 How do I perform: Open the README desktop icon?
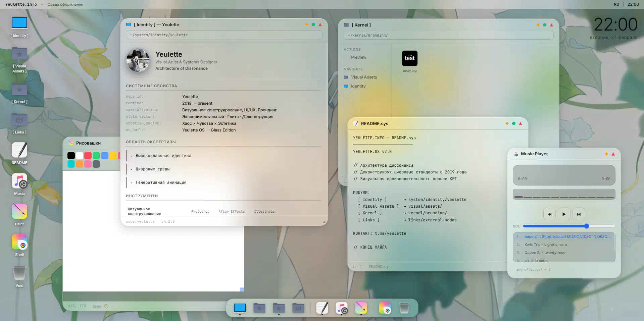(19, 150)
